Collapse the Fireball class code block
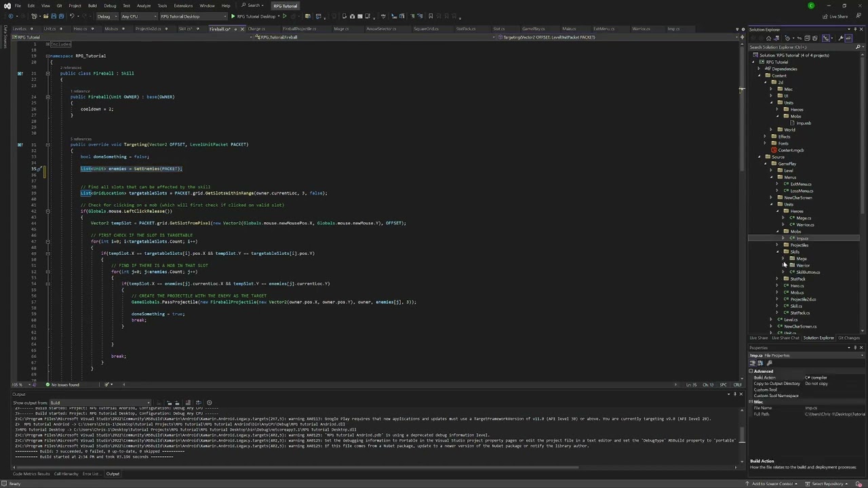 coord(47,73)
